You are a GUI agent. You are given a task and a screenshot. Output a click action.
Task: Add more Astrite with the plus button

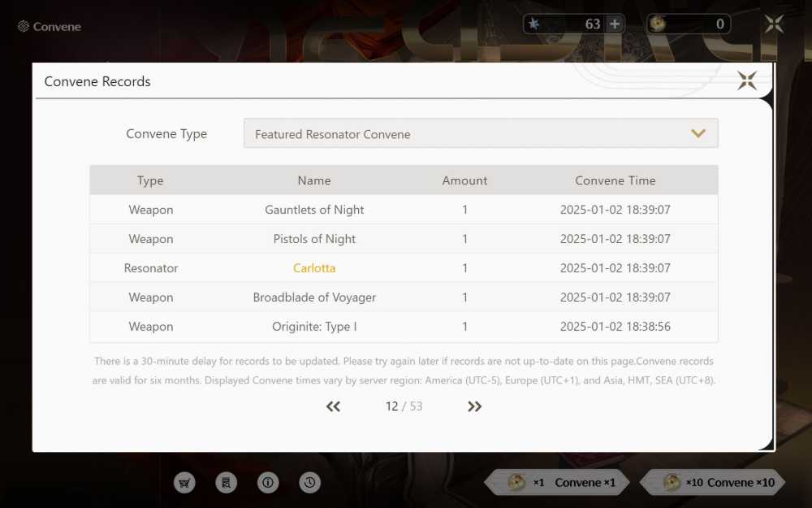coord(615,24)
